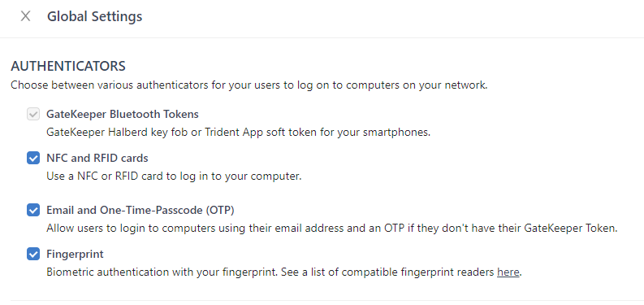This screenshot has height=305, width=644.
Task: Click the GateKeeper Bluetooth Tokens label text
Action: pyautogui.click(x=123, y=114)
